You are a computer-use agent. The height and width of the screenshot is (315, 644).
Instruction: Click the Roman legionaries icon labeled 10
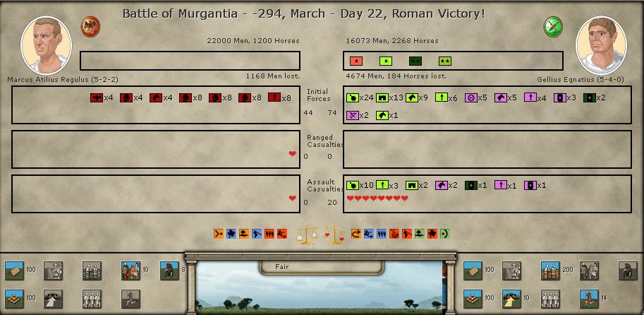pos(130,271)
